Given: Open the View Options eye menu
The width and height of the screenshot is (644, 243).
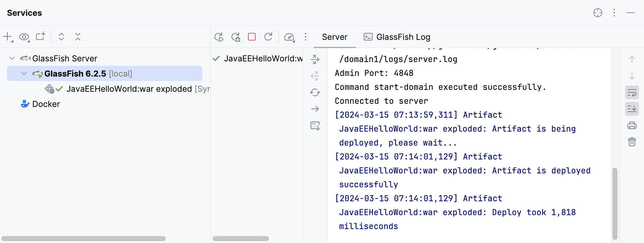Looking at the screenshot, I should click(24, 37).
